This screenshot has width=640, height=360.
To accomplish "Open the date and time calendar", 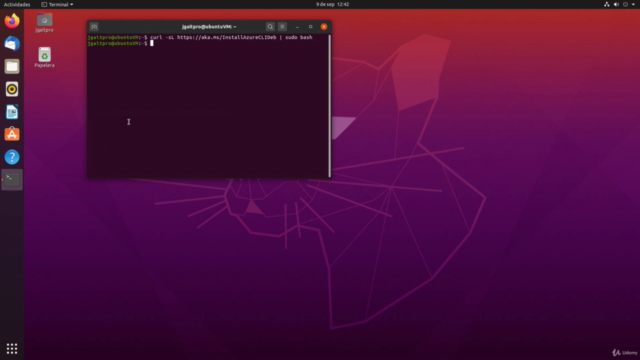I will click(332, 4).
